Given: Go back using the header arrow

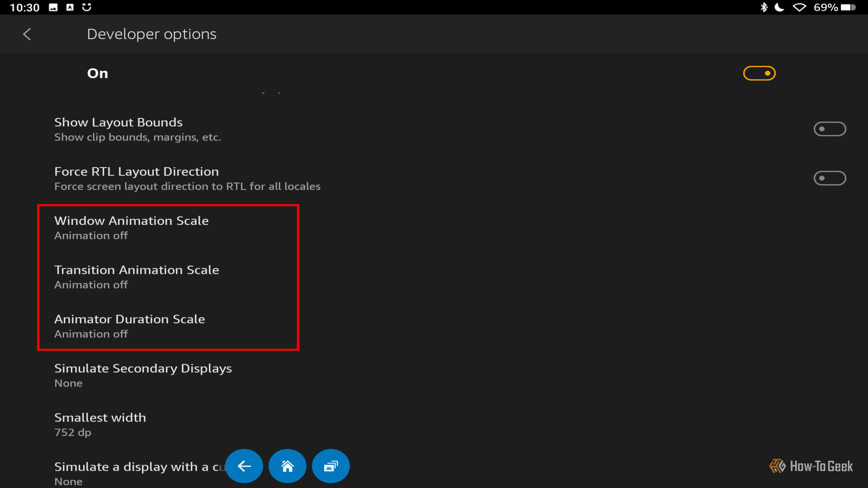Looking at the screenshot, I should pyautogui.click(x=27, y=34).
